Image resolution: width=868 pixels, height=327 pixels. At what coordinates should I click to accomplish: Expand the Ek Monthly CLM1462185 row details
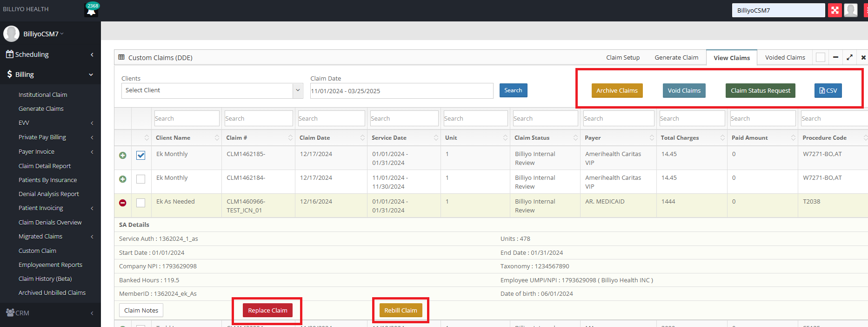pos(123,155)
